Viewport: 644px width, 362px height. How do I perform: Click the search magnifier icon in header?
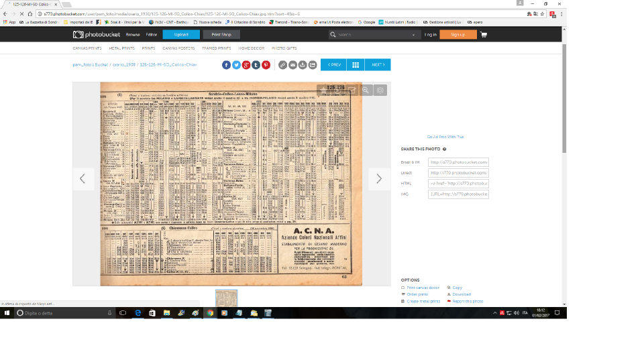333,35
